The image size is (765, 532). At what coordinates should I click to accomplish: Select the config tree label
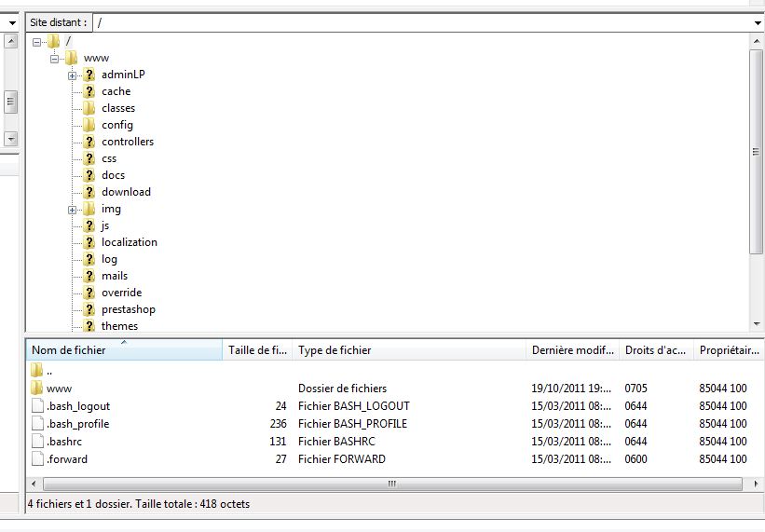pos(117,125)
